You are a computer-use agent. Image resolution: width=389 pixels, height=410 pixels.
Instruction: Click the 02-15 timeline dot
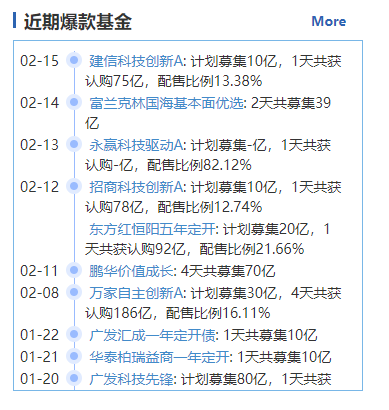coord(74,60)
